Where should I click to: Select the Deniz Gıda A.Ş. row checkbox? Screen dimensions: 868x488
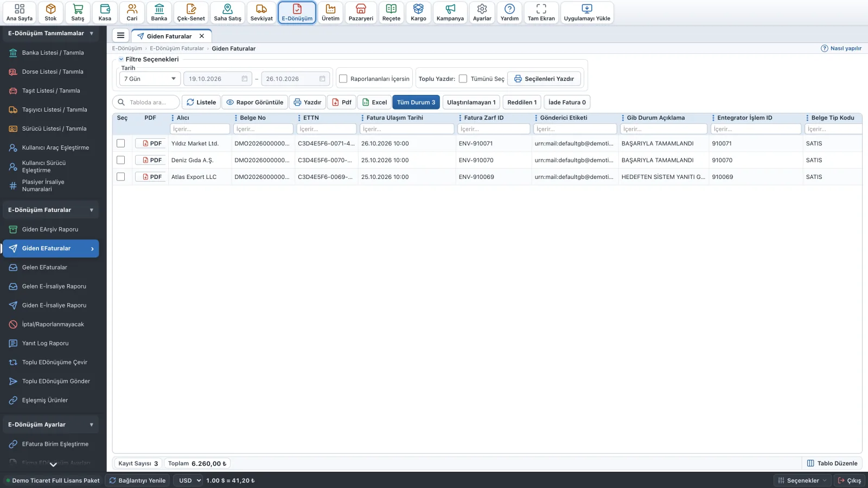pyautogui.click(x=120, y=160)
